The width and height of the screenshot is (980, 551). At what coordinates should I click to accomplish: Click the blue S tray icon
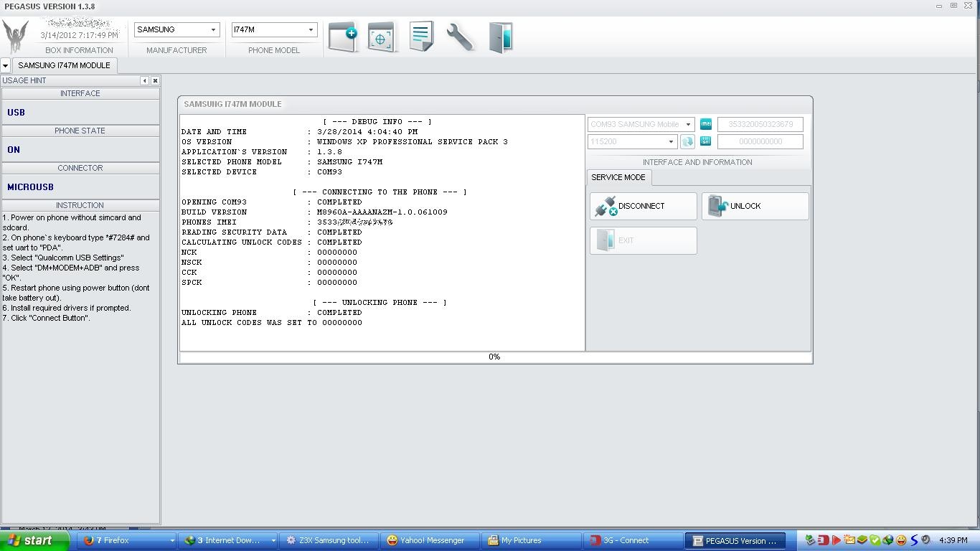pyautogui.click(x=914, y=540)
